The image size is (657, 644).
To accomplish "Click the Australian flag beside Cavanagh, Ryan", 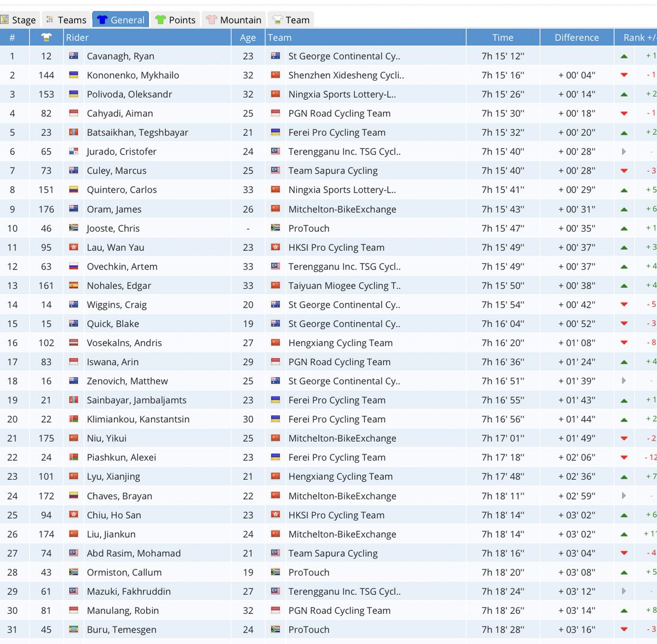I will pos(73,56).
